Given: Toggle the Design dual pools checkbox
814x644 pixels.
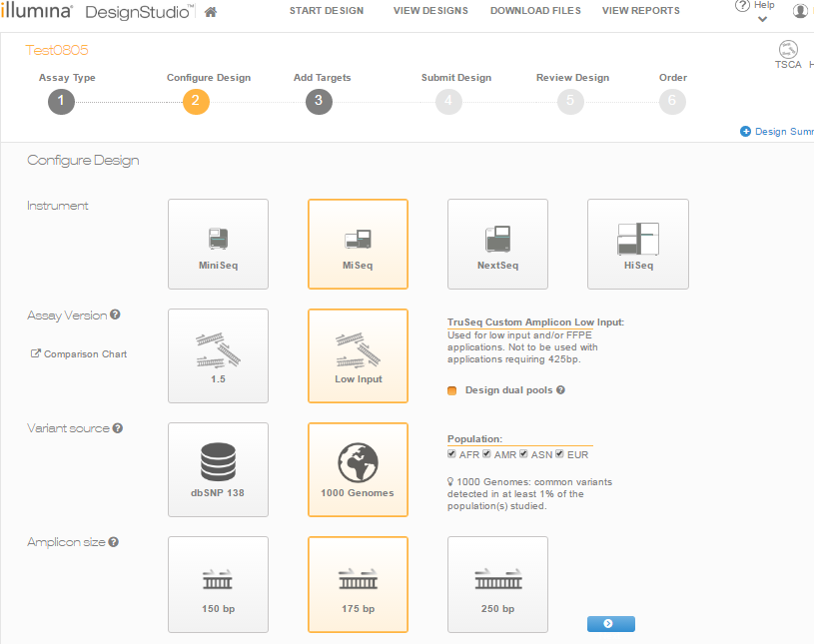Looking at the screenshot, I should [452, 390].
